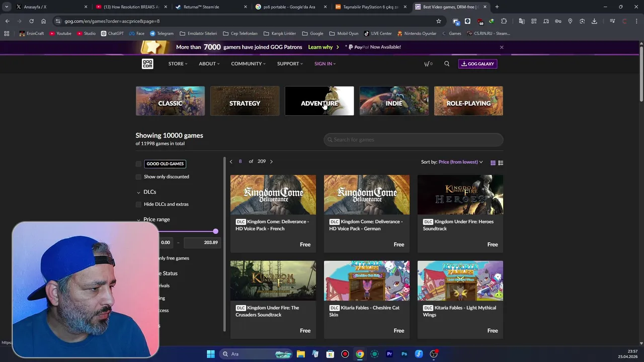Open SIGN IN dropdown
Image resolution: width=644 pixels, height=362 pixels.
tap(325, 64)
